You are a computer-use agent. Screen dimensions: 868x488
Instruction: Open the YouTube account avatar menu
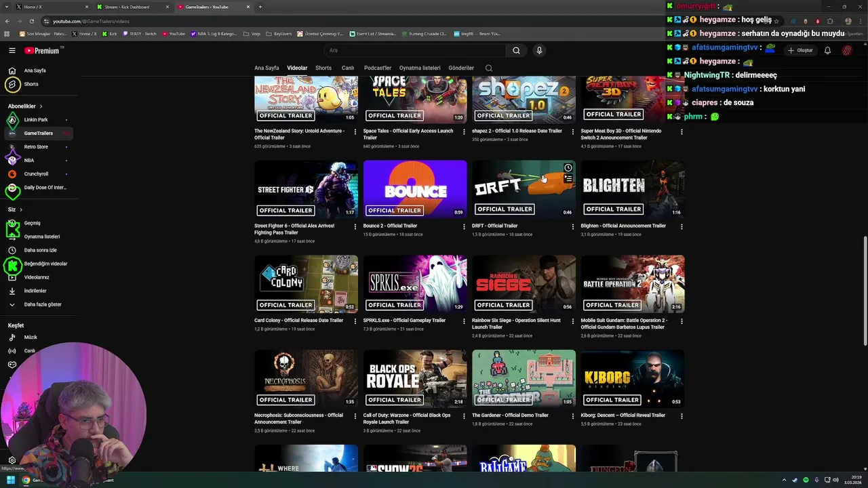pyautogui.click(x=847, y=50)
